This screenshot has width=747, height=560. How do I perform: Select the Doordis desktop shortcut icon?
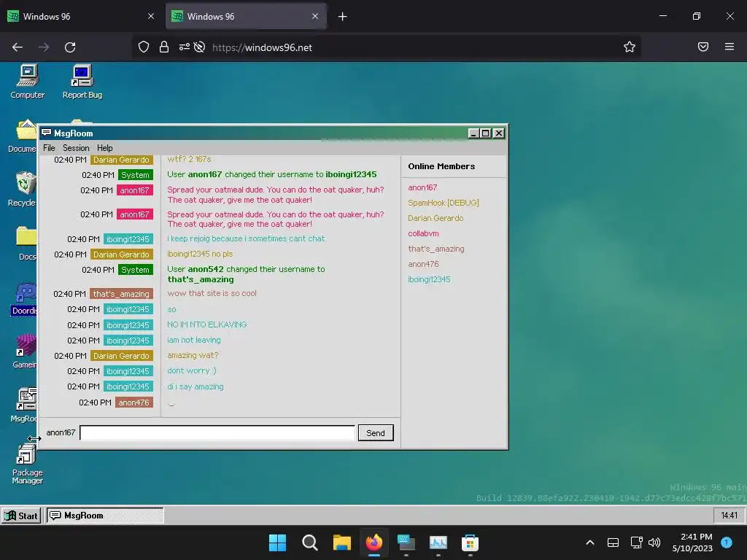[x=24, y=298]
